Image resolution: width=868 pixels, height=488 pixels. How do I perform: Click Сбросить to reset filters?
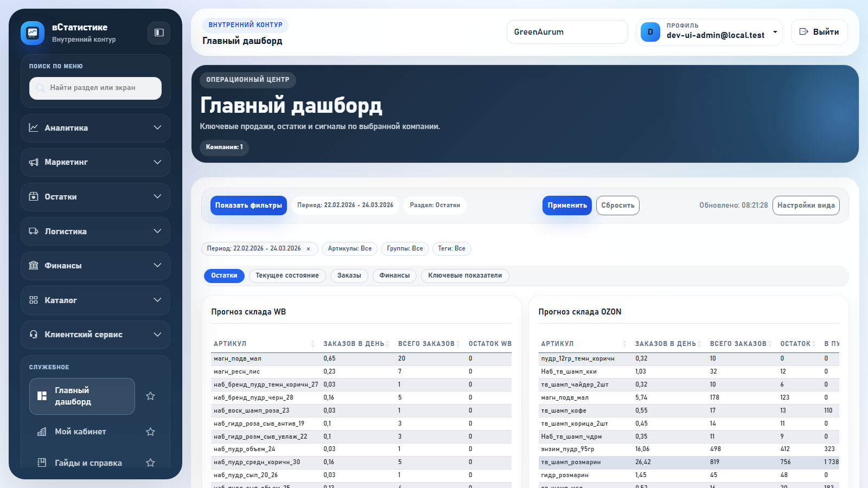(617, 205)
